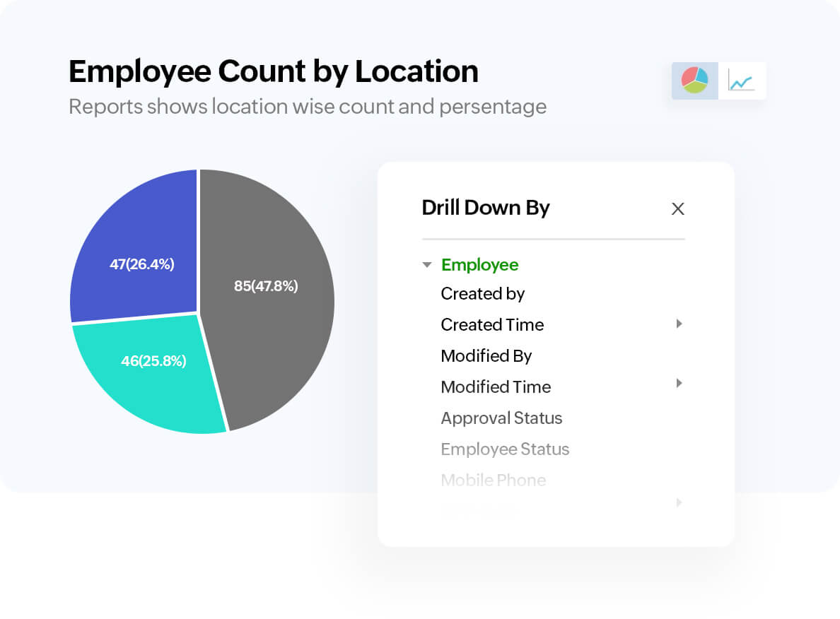Close the Drill Down By panel

[x=677, y=209]
